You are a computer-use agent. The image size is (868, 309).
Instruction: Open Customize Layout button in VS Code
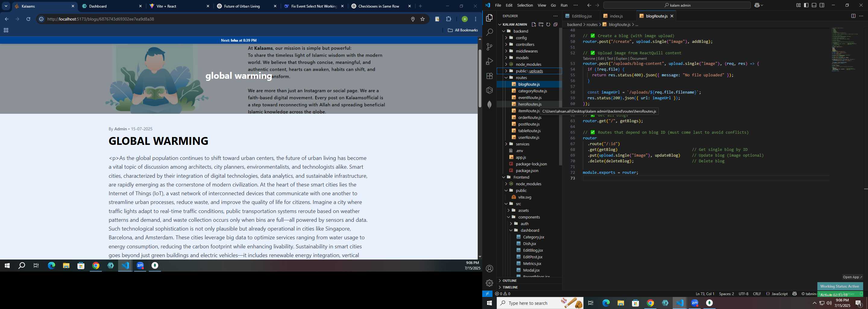pyautogui.click(x=799, y=5)
